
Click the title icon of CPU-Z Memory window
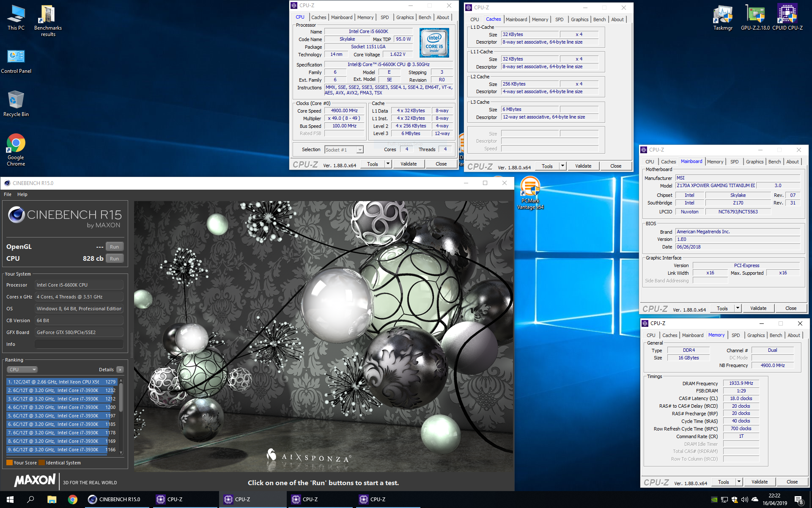pos(645,323)
